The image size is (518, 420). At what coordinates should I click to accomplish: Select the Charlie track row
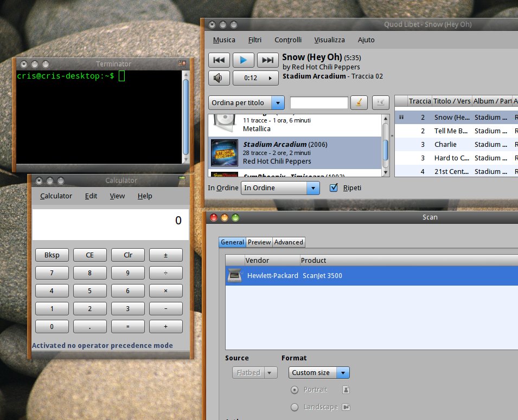(457, 145)
